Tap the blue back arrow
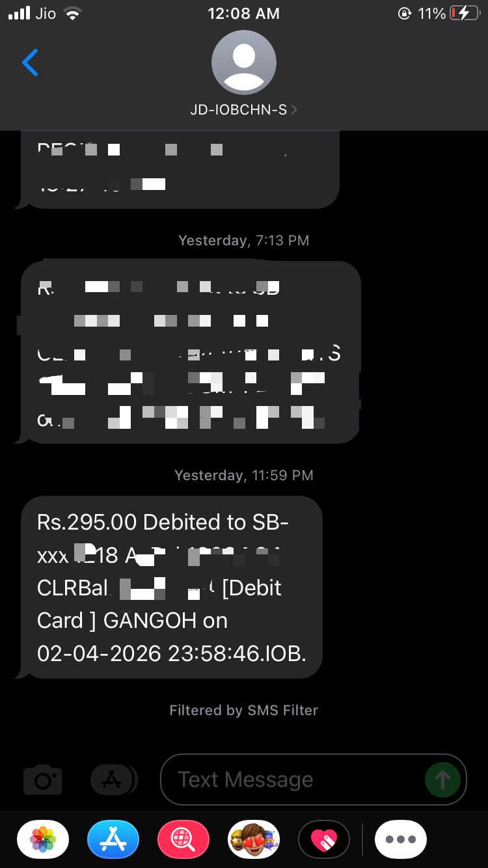The height and width of the screenshot is (868, 488). point(30,62)
